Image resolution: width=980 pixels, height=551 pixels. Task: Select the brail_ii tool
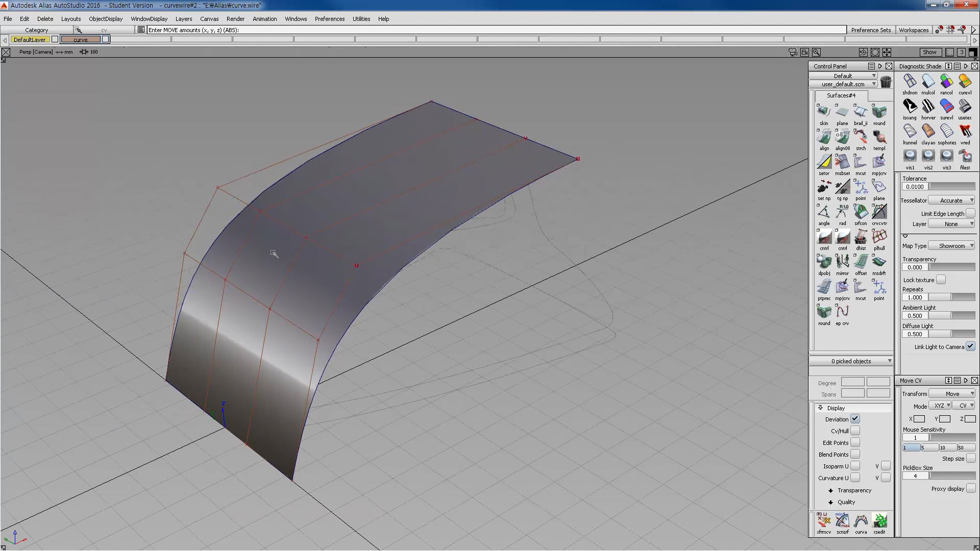pyautogui.click(x=861, y=111)
